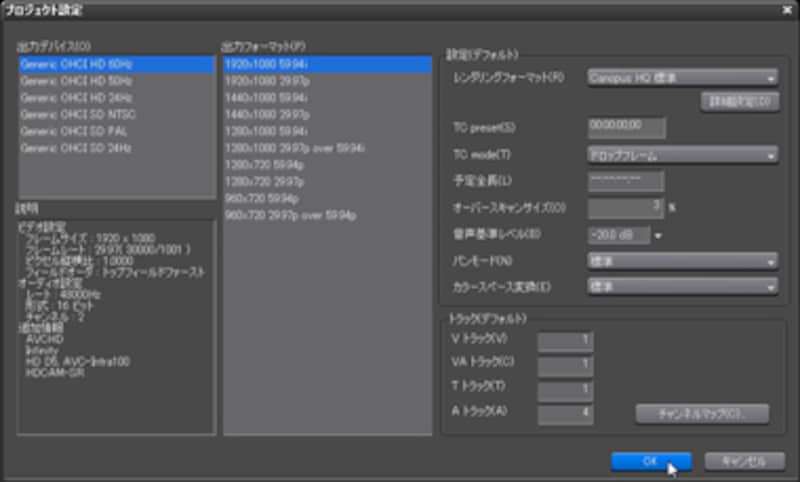800x482 pixels.
Task: Select Generic OHCI SD 24Hz device
Action: click(x=117, y=148)
